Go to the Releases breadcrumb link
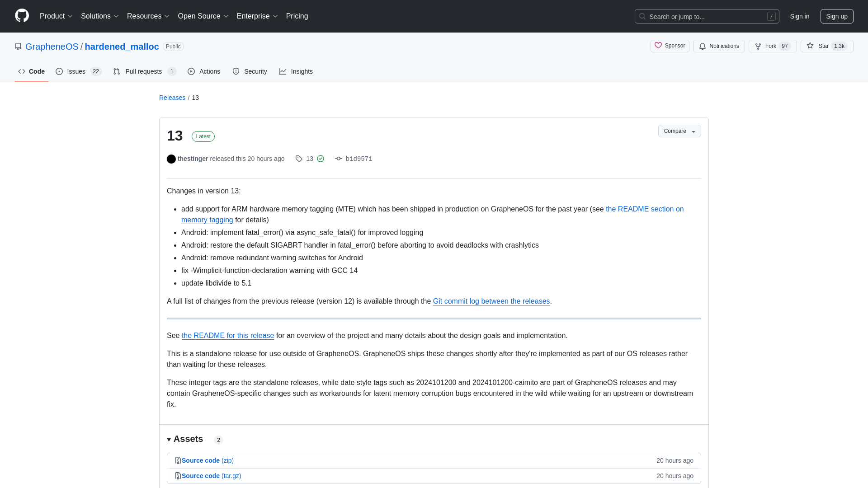The height and width of the screenshot is (488, 868). [x=172, y=98]
